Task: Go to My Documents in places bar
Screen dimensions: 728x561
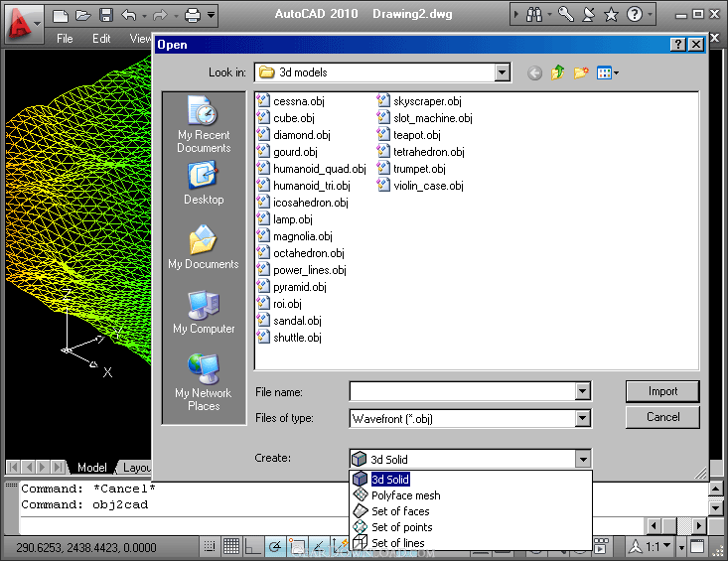Action: click(x=204, y=247)
